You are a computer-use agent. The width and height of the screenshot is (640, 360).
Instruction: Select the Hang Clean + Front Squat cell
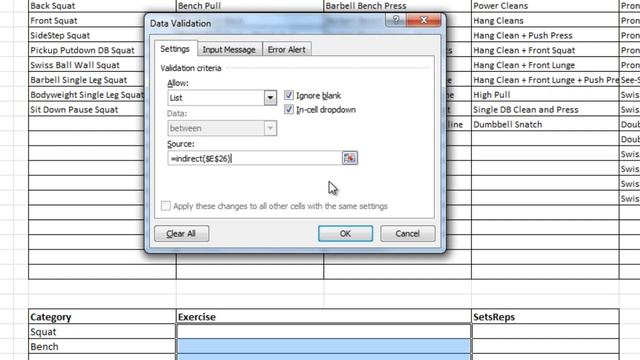pyautogui.click(x=545, y=50)
